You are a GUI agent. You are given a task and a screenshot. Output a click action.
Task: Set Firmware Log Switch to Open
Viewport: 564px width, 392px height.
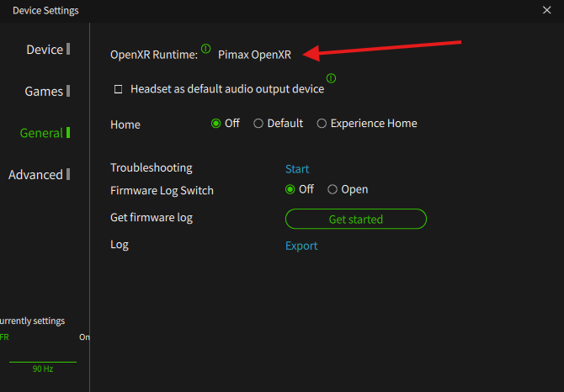333,190
